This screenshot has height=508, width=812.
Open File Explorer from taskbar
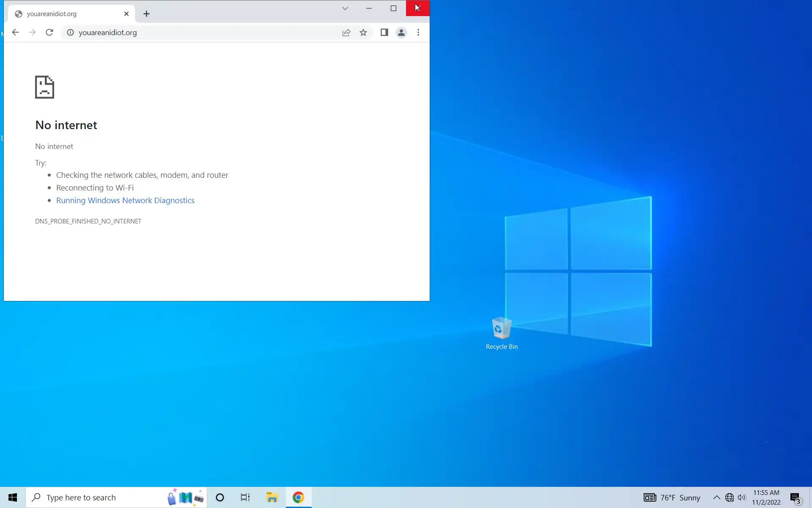click(x=272, y=497)
